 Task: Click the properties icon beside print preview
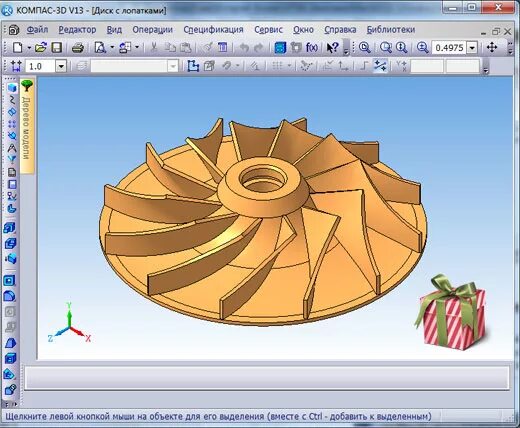(125, 48)
